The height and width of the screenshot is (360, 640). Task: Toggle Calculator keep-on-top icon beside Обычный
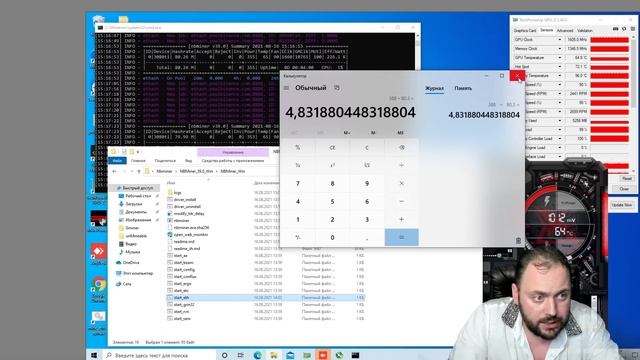[337, 88]
